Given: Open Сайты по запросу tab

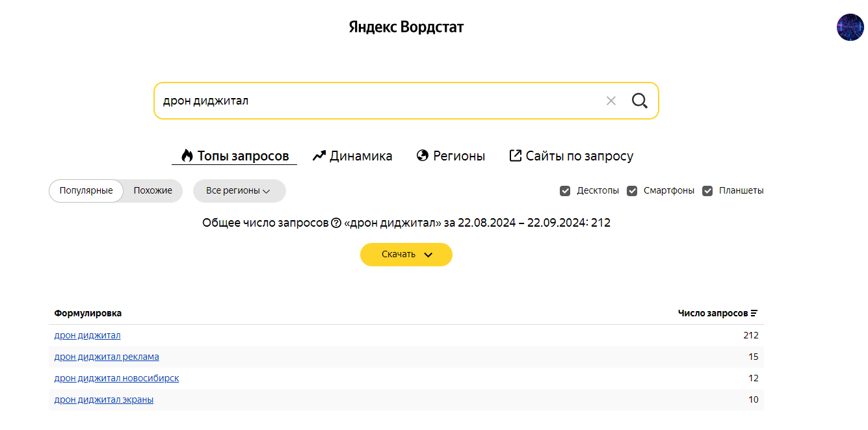Looking at the screenshot, I should (x=571, y=156).
